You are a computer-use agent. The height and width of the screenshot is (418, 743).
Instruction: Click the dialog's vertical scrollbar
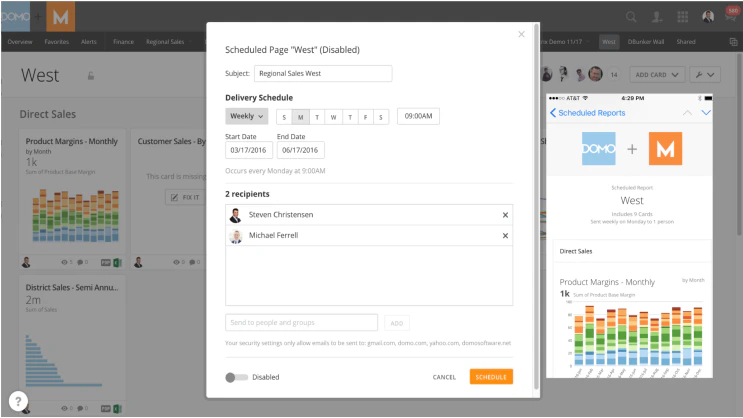[536, 206]
